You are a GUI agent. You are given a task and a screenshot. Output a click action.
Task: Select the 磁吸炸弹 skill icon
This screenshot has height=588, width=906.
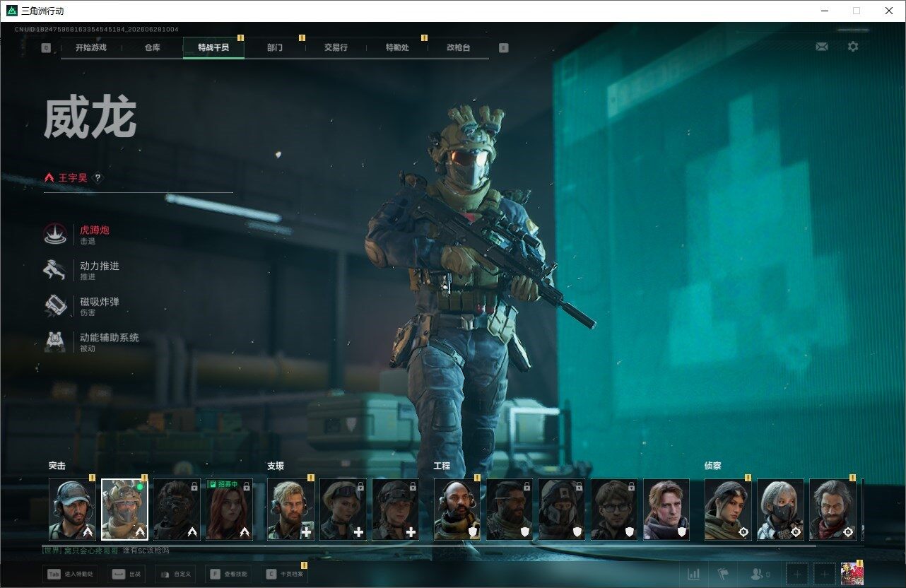coord(55,306)
